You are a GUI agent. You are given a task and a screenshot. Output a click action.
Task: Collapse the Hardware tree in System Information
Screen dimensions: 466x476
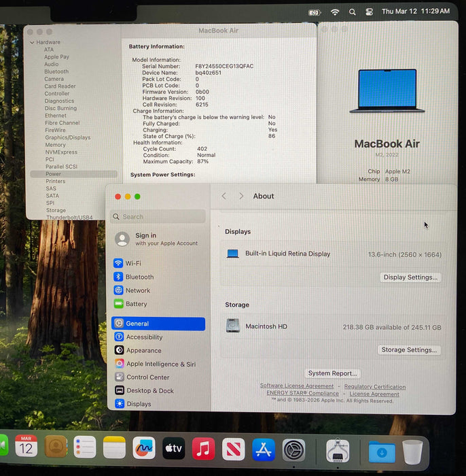(x=32, y=42)
